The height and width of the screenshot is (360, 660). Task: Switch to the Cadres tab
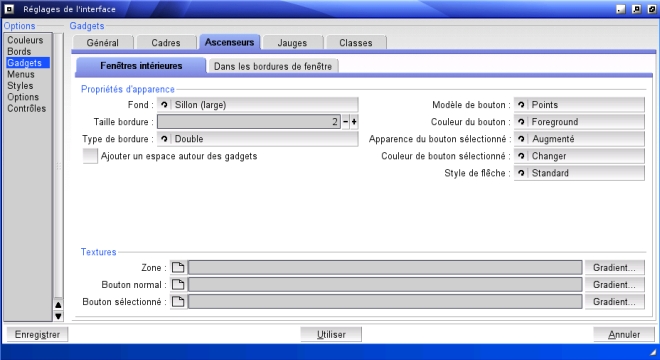166,43
